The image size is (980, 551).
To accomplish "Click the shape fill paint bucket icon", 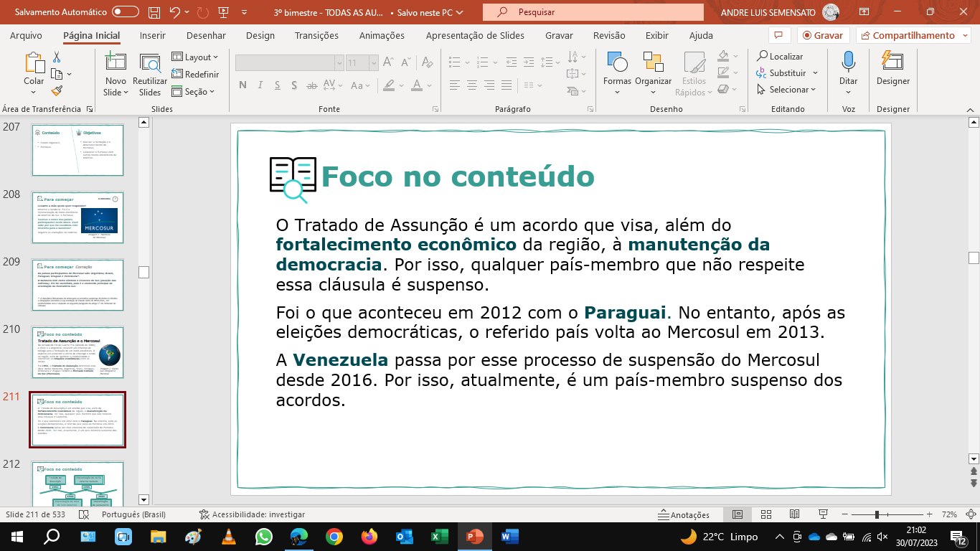I will (x=723, y=56).
